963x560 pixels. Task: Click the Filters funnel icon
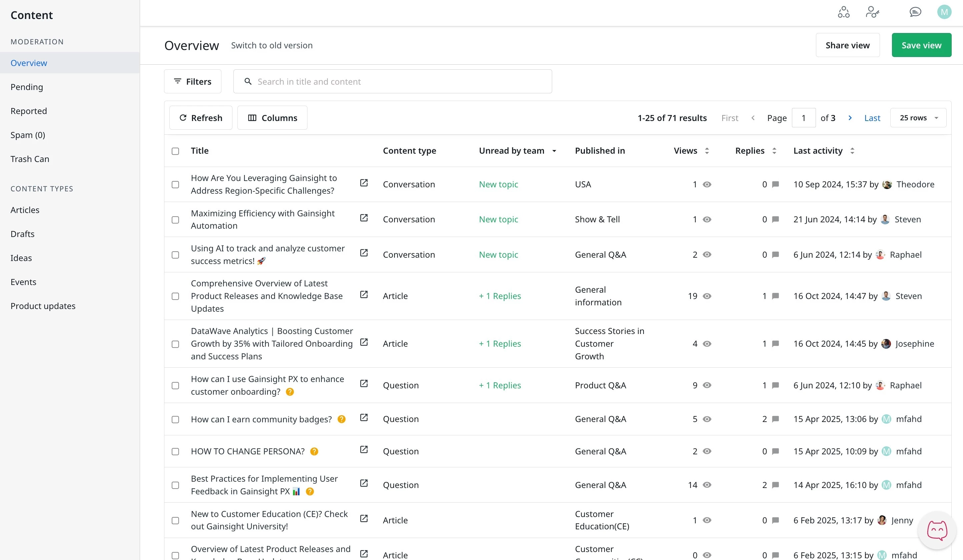point(177,81)
